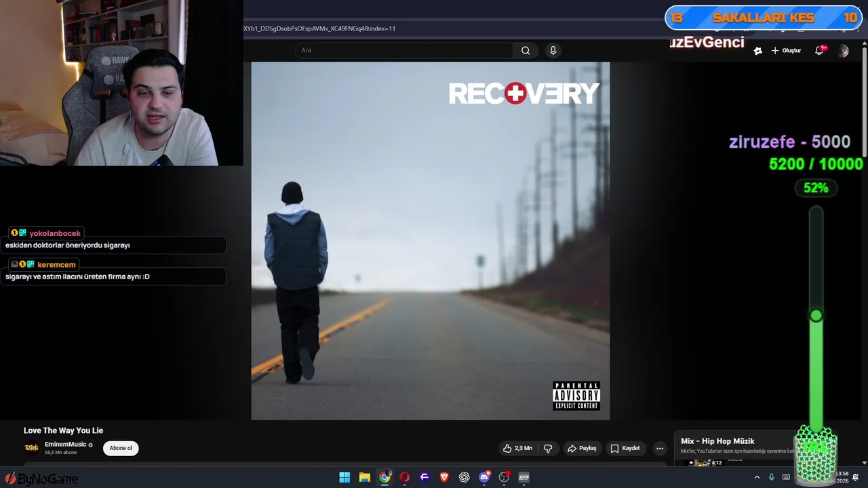This screenshot has width=868, height=488.
Task: Open YouTube notifications bell
Action: [819, 51]
